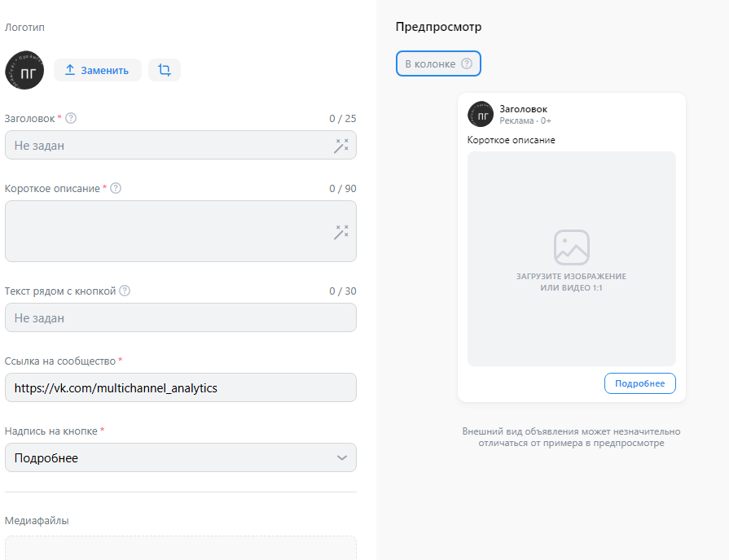Open help icon next to Текст рядом с кнопкой
The height and width of the screenshot is (560, 729).
(x=125, y=291)
